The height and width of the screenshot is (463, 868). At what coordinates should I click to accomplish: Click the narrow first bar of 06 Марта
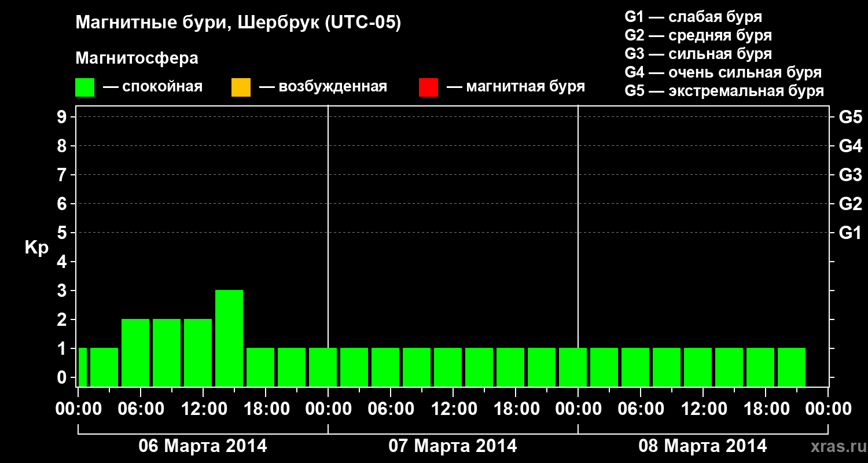pos(82,367)
